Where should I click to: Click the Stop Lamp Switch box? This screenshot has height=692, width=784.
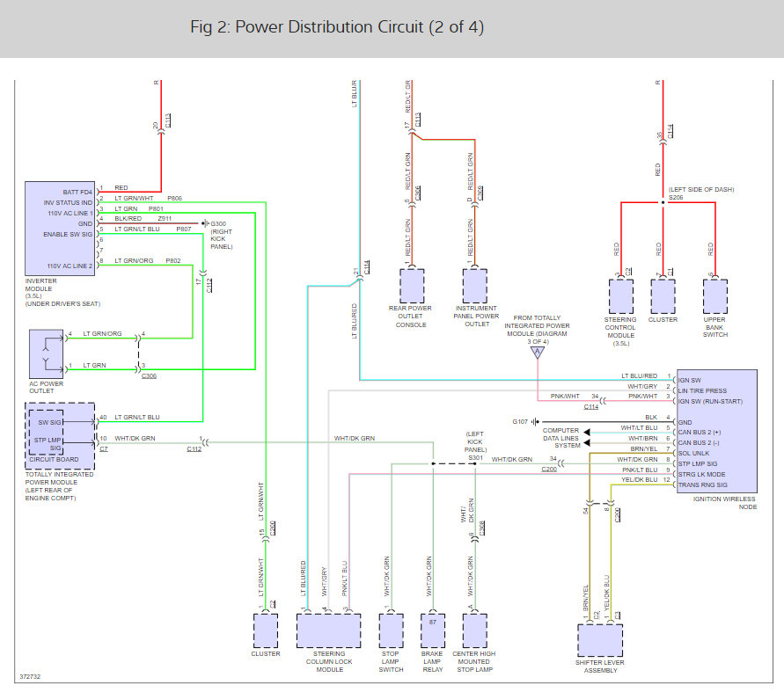click(x=391, y=631)
